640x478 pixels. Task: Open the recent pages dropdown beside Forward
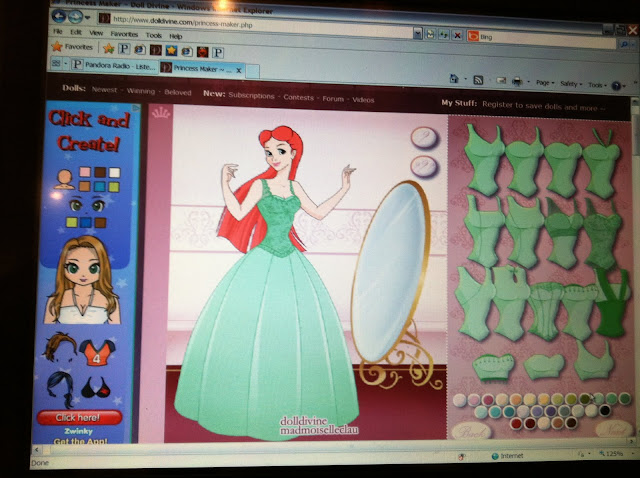[88, 18]
